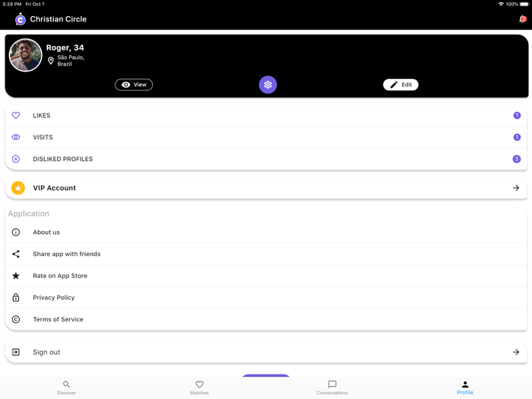Viewport: 532px width, 399px height.
Task: Click View profile button with eye
Action: click(x=134, y=84)
